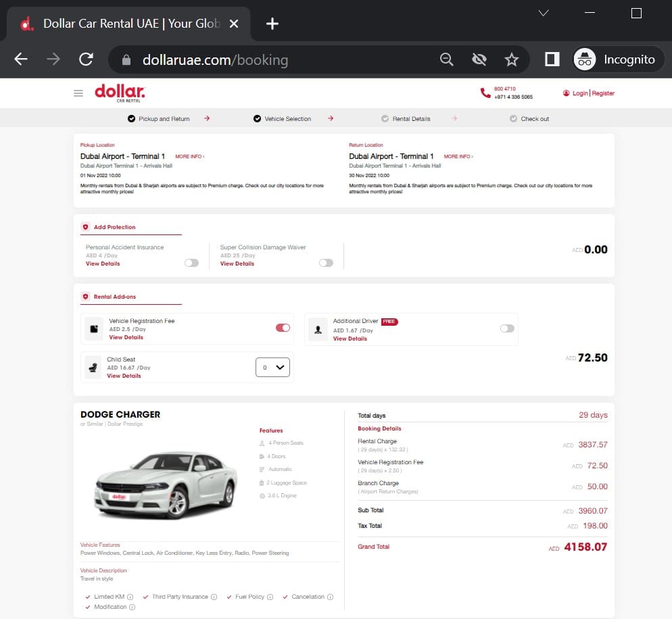Enable Personal Accident Insurance toggle
The image size is (672, 619).
(191, 263)
